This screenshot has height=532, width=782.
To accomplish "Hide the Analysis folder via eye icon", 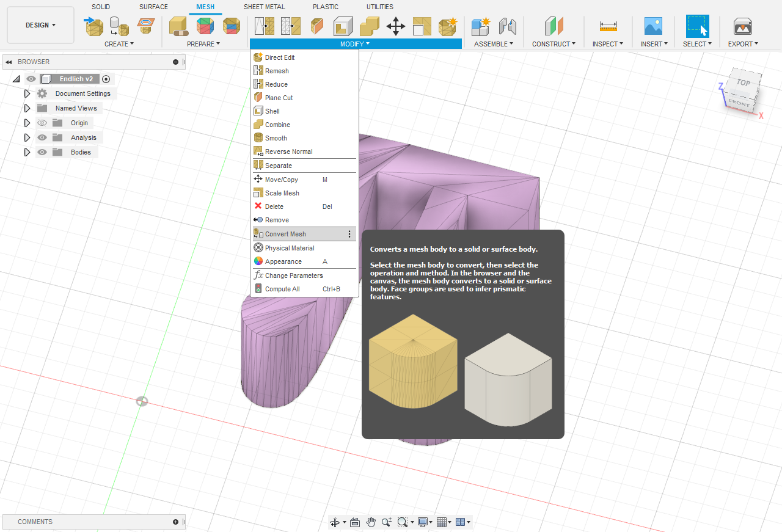I will click(42, 137).
